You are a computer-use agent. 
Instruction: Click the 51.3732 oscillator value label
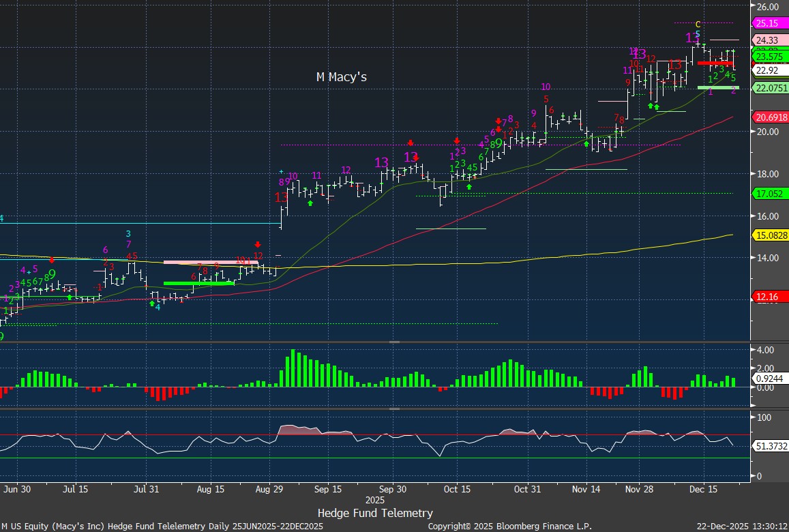coord(770,445)
